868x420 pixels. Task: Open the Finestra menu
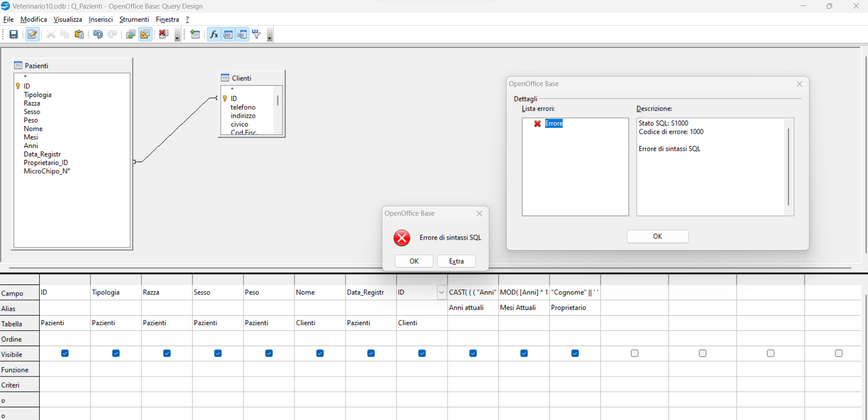coord(167,19)
